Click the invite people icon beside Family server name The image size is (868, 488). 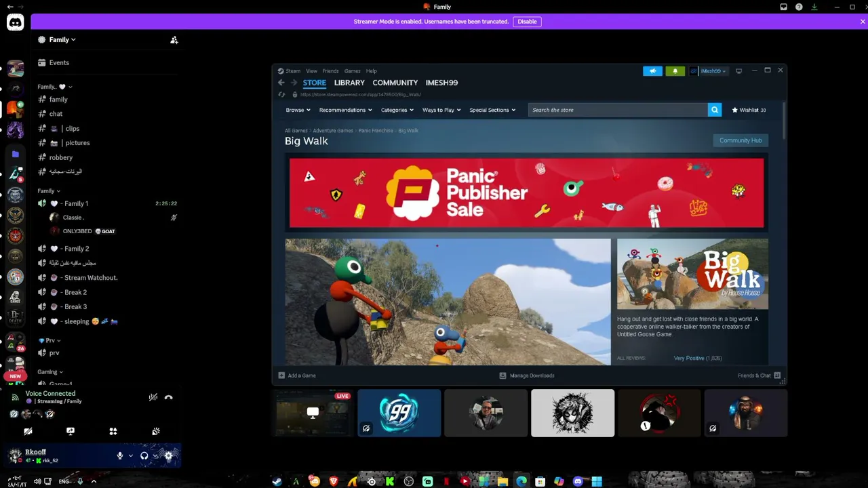pos(174,40)
